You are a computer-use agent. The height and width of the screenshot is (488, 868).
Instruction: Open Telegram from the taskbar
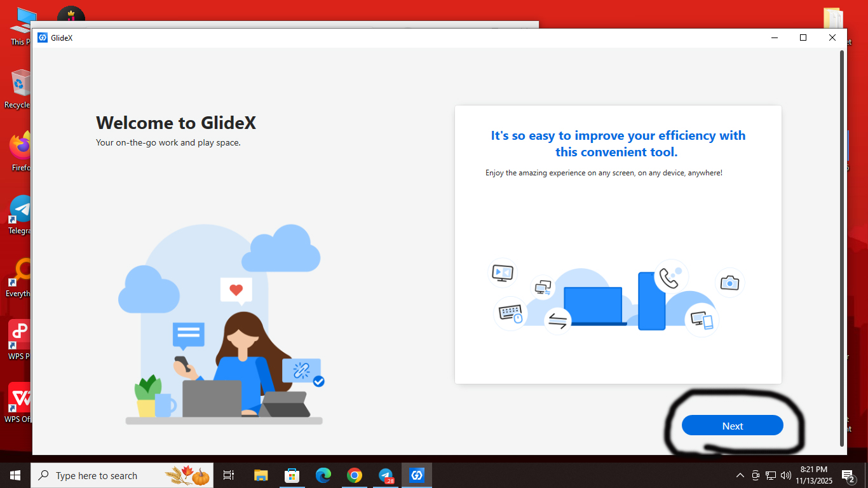pyautogui.click(x=386, y=475)
